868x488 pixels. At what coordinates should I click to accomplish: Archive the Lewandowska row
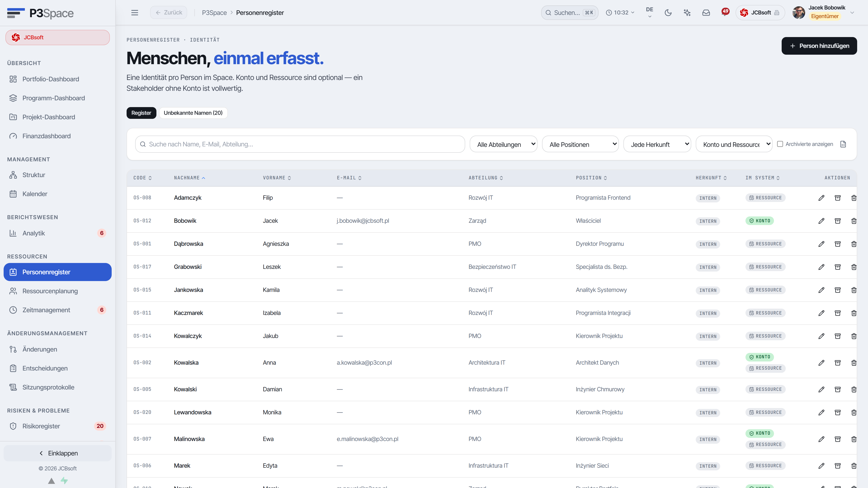(837, 413)
